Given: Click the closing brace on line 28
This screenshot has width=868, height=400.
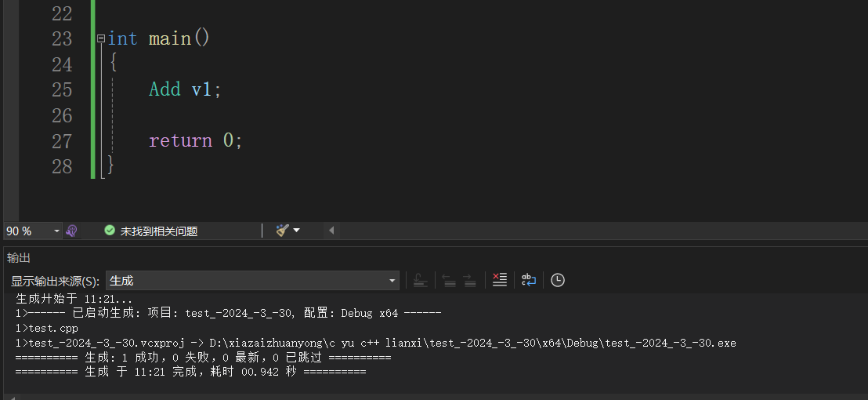Looking at the screenshot, I should [110, 165].
